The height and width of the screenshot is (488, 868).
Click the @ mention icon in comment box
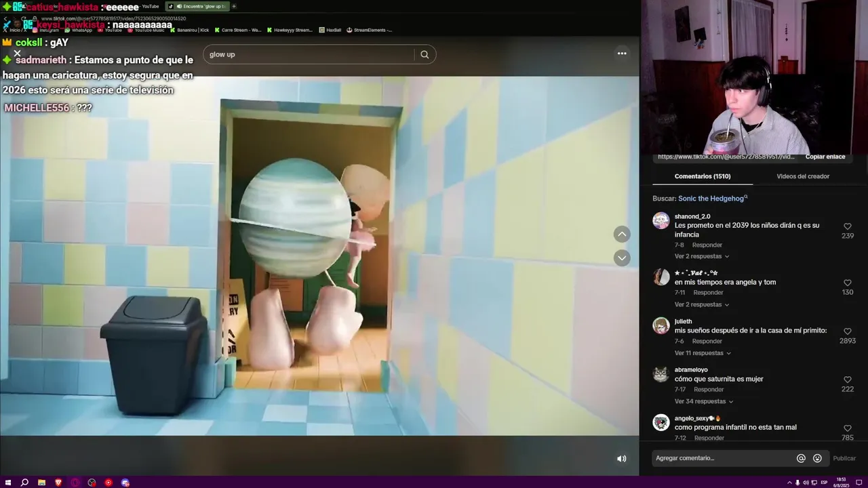(801, 458)
